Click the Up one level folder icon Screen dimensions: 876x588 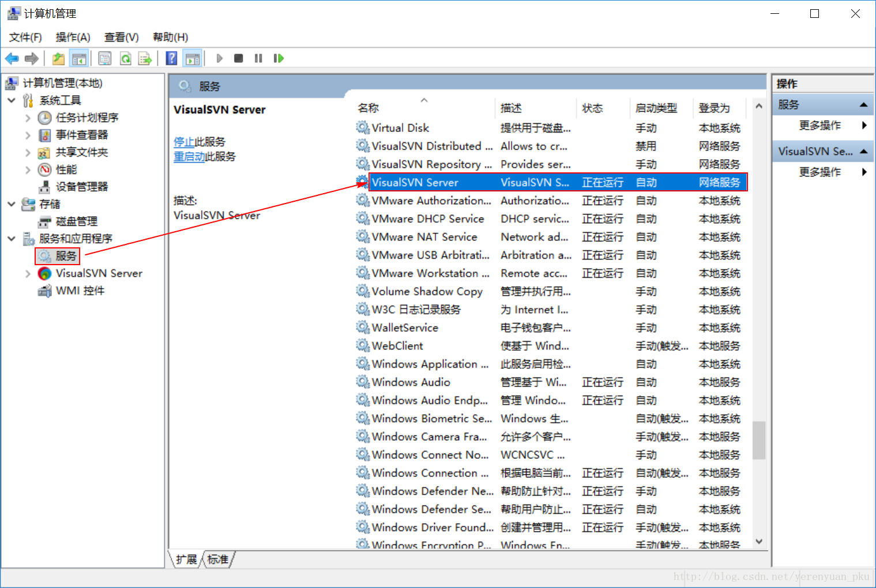(58, 58)
